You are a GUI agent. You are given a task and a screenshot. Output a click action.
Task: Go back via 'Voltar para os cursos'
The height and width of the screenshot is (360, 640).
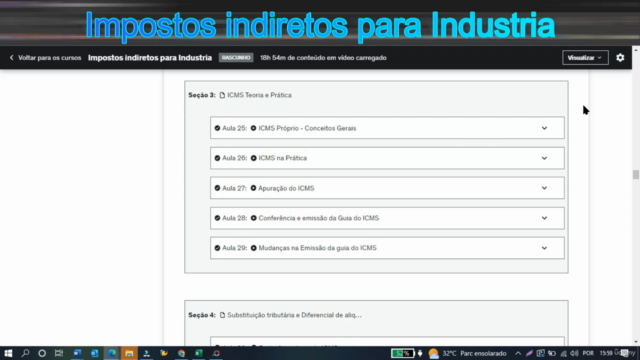pyautogui.click(x=45, y=58)
